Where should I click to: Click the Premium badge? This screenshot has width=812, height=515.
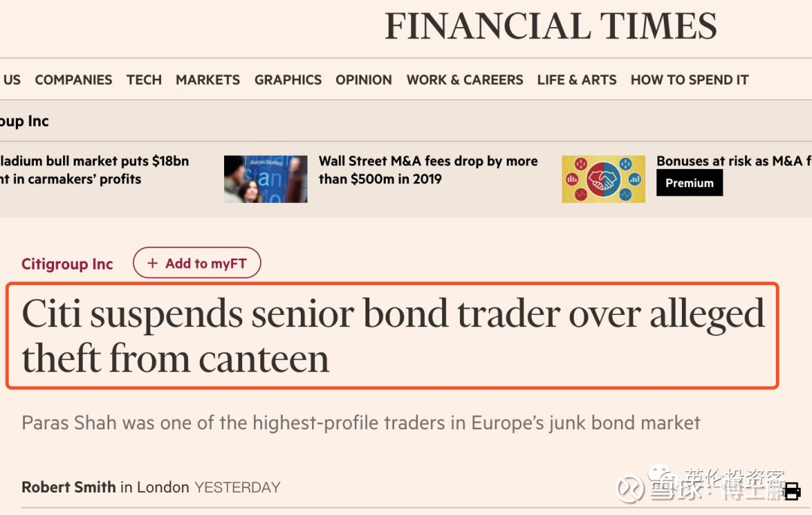(x=689, y=183)
